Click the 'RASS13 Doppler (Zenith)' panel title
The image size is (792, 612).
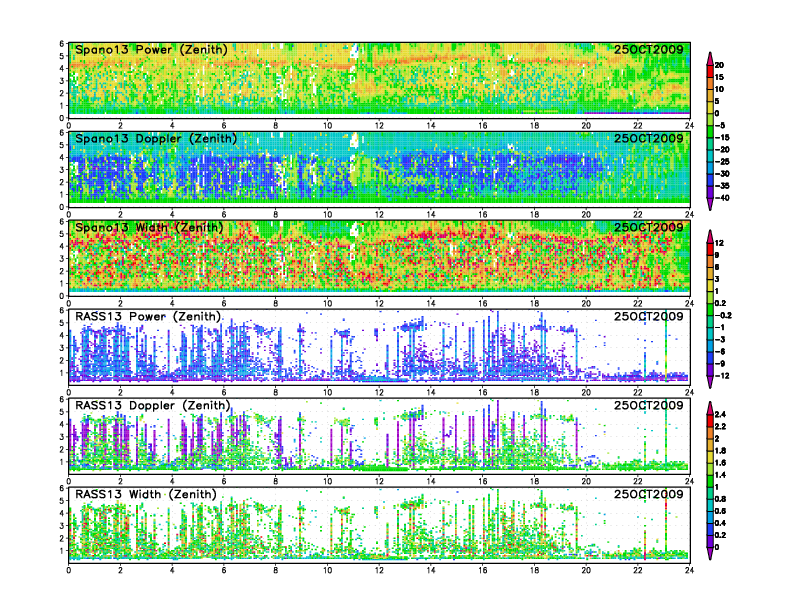tap(153, 405)
